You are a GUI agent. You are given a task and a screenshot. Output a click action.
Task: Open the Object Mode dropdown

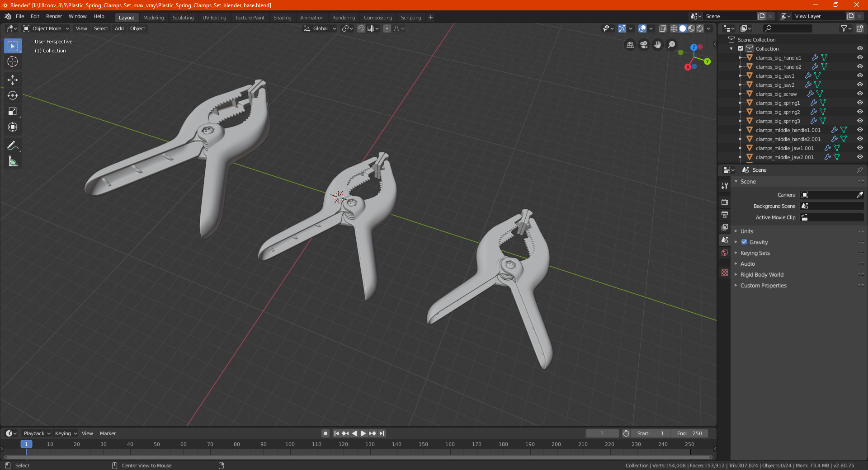pyautogui.click(x=46, y=28)
